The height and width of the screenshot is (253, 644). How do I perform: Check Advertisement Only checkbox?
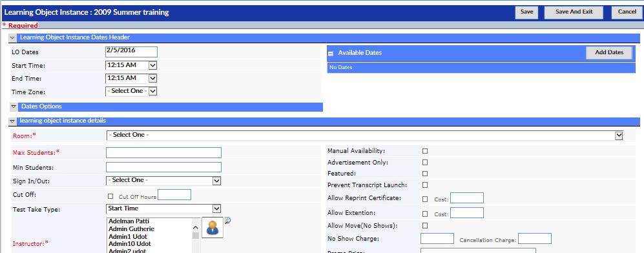tap(425, 163)
